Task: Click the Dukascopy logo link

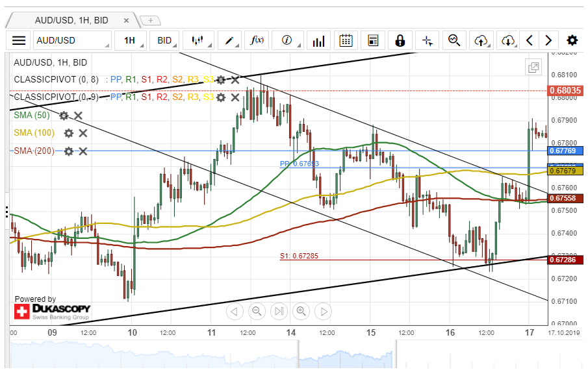Action: (x=52, y=312)
